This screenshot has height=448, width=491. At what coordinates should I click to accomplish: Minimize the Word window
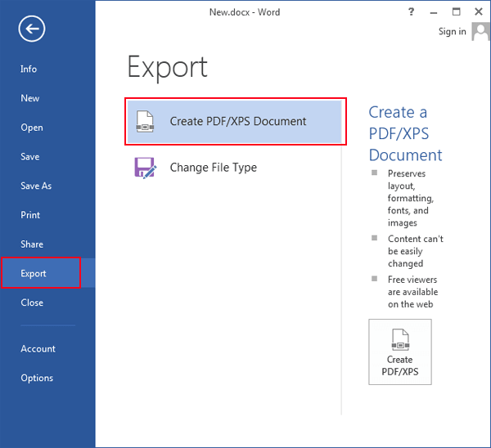[434, 12]
